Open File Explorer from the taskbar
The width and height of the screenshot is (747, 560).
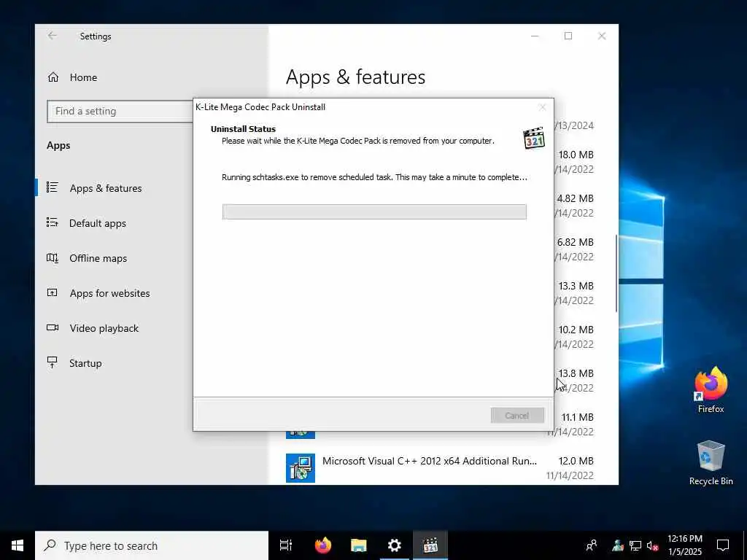pos(359,545)
